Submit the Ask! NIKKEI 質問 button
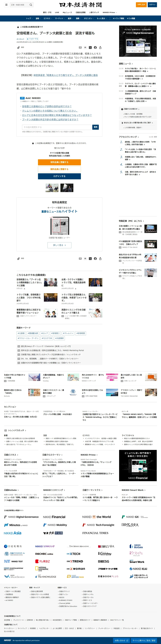 tap(96, 127)
